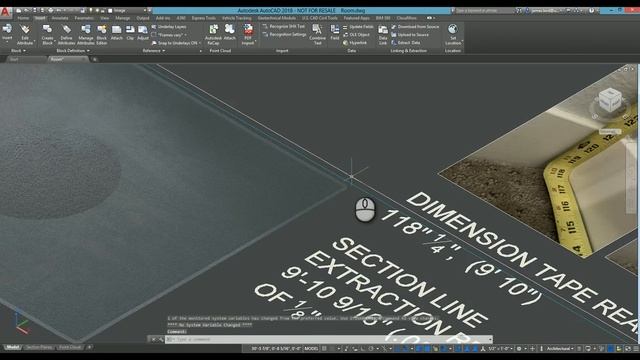
Task: Select the Create Block tool
Action: 47,34
